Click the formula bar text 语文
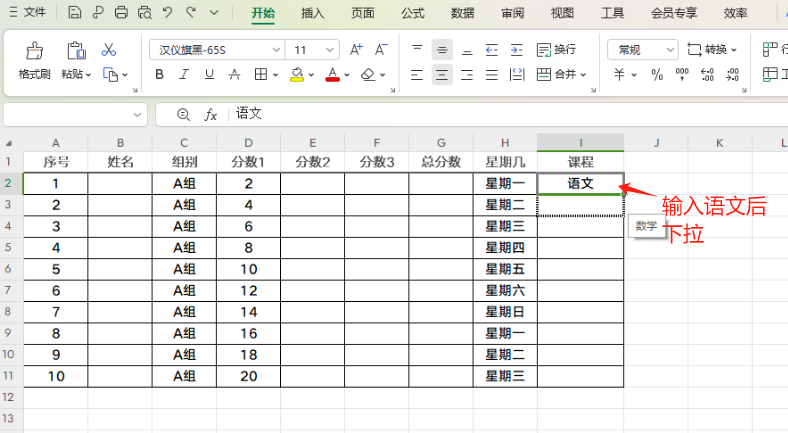788x433 pixels. click(249, 114)
